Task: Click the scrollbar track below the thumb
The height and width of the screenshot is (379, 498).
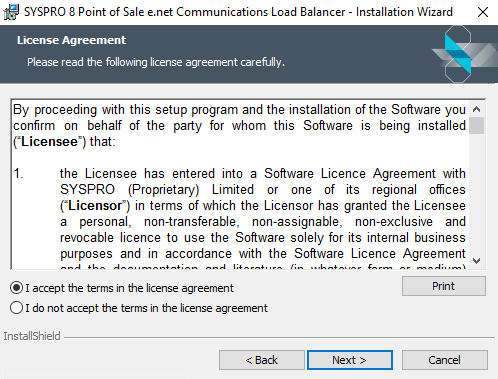Action: tap(477, 193)
